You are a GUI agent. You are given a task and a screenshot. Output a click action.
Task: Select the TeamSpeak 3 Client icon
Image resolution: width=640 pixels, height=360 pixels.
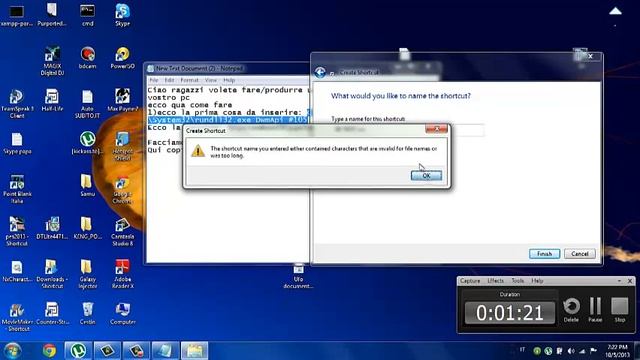17,104
